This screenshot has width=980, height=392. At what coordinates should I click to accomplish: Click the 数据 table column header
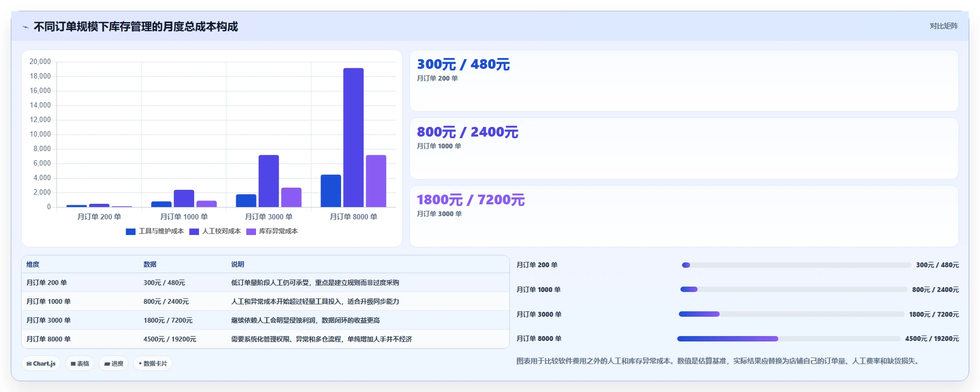(150, 265)
